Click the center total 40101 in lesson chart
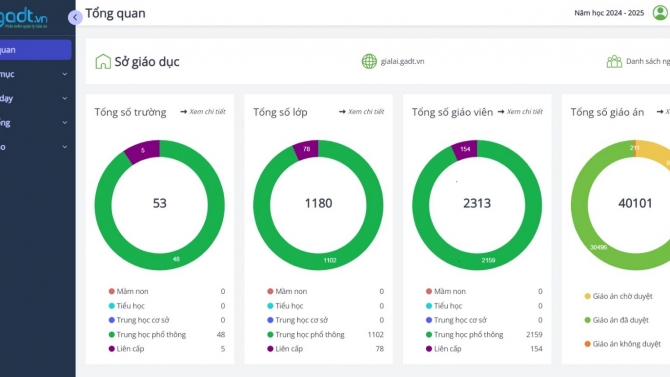The height and width of the screenshot is (377, 670). (635, 203)
